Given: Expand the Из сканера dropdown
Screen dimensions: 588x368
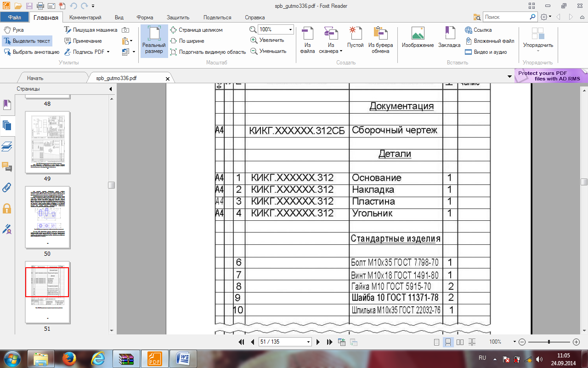Looking at the screenshot, I should 341,51.
